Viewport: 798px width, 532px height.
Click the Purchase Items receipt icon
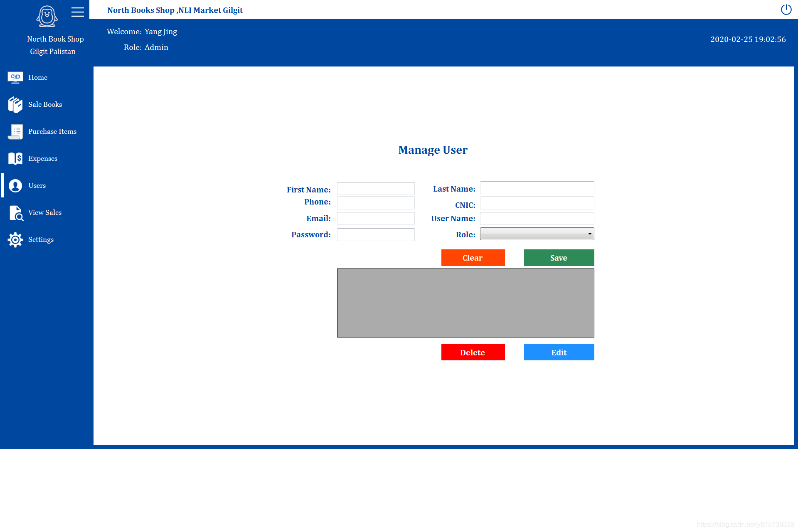click(x=15, y=132)
